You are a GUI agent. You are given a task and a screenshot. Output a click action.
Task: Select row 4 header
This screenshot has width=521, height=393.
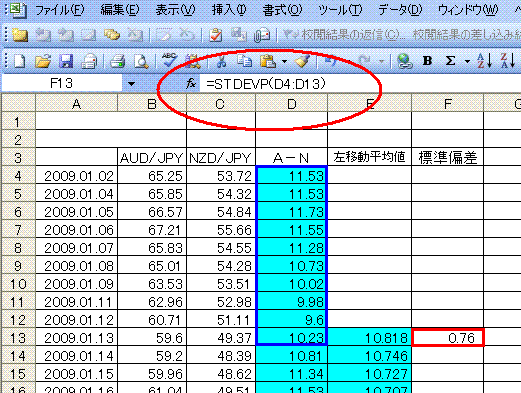click(x=19, y=176)
